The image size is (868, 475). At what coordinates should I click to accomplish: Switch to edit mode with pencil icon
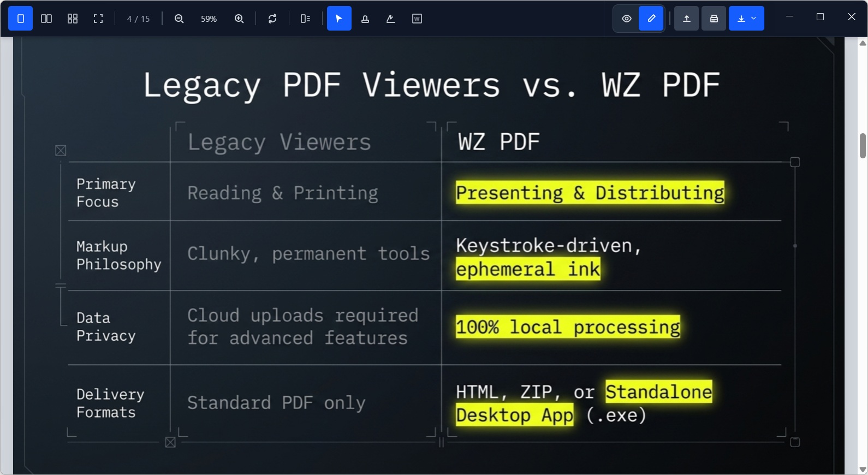point(651,19)
